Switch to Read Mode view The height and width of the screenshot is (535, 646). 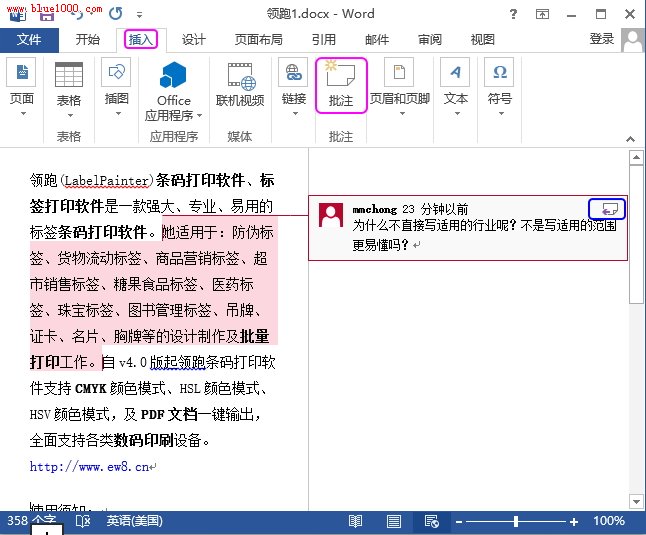point(355,521)
